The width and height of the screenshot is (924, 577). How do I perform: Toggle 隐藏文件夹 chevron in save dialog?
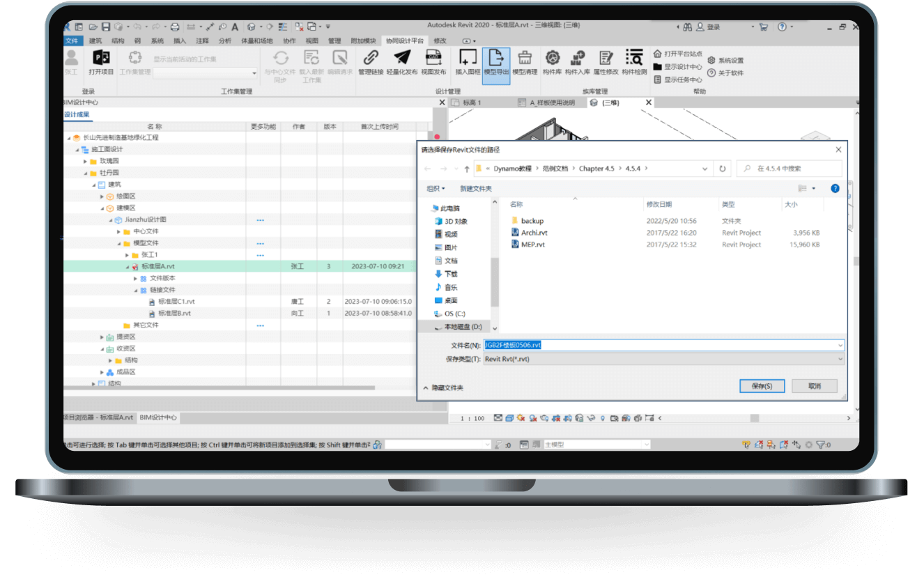[x=426, y=387]
